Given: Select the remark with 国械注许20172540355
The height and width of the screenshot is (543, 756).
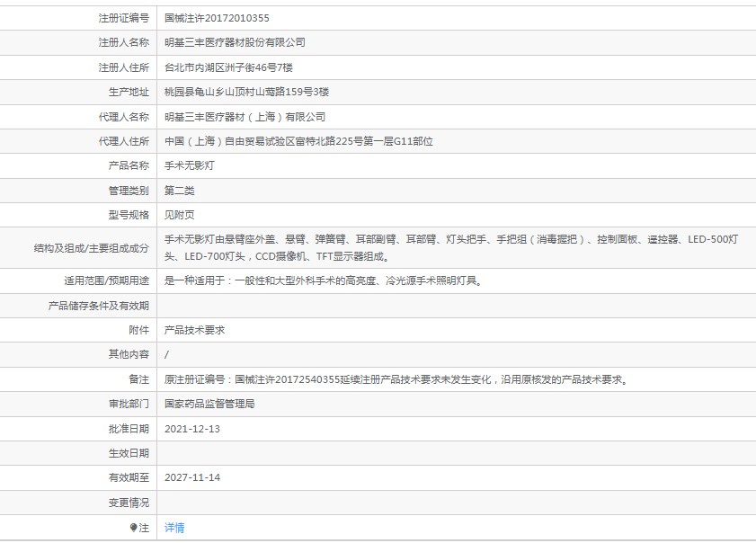Looking at the screenshot, I should [x=397, y=379].
